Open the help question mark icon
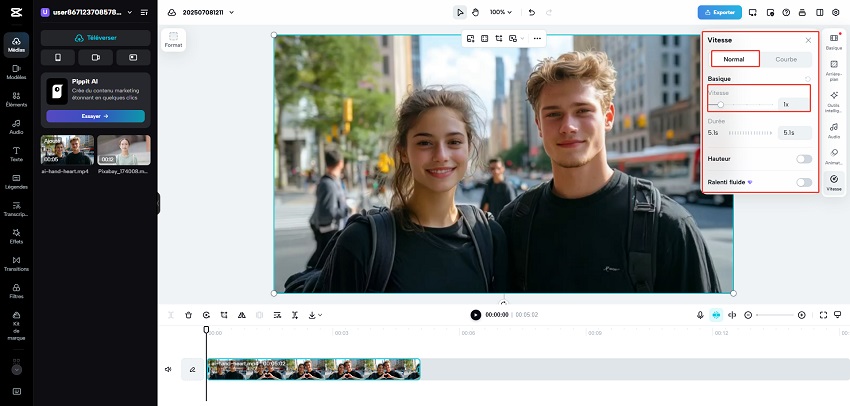The image size is (850, 406). (786, 12)
